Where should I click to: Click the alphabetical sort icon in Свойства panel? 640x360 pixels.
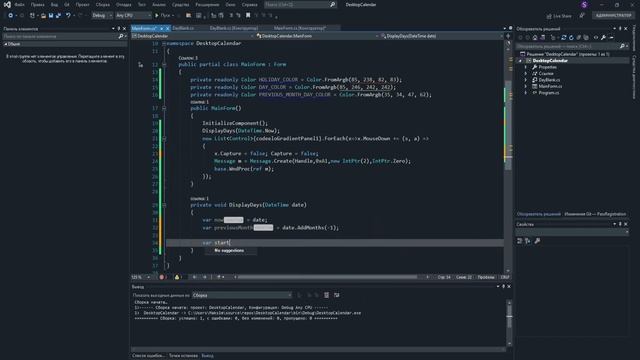[x=528, y=241]
